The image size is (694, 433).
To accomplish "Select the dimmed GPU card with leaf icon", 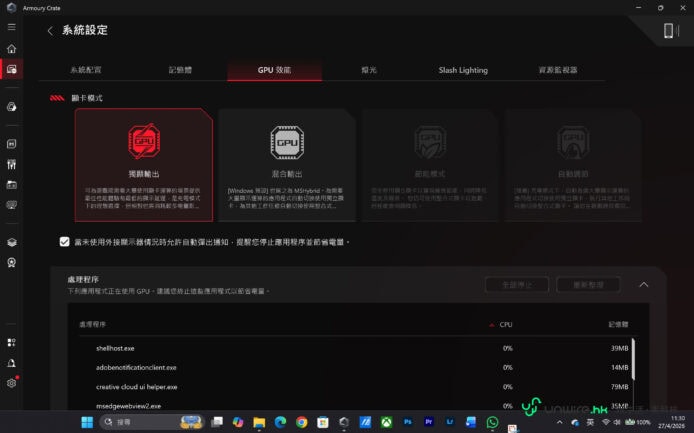I will click(430, 165).
